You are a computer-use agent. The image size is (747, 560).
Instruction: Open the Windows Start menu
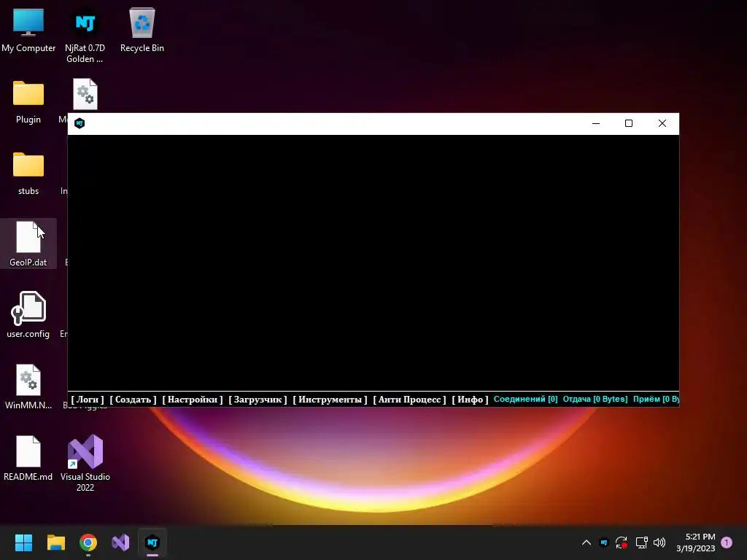(23, 542)
